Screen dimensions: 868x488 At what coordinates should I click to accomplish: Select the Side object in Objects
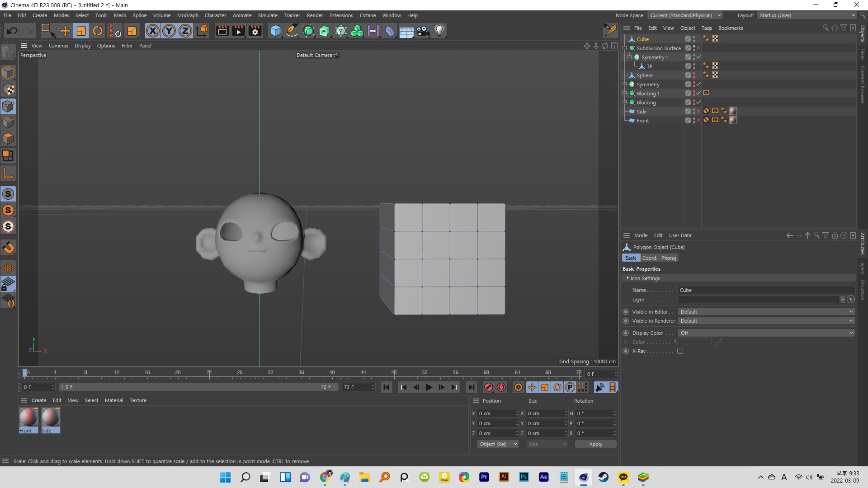pyautogui.click(x=642, y=112)
